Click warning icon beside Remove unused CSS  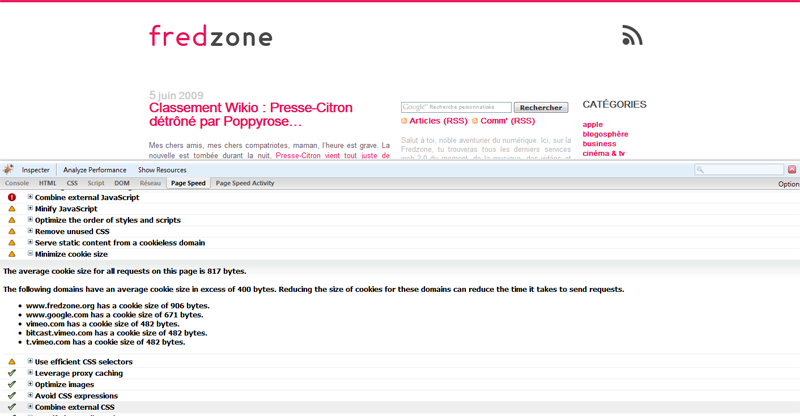coord(12,231)
